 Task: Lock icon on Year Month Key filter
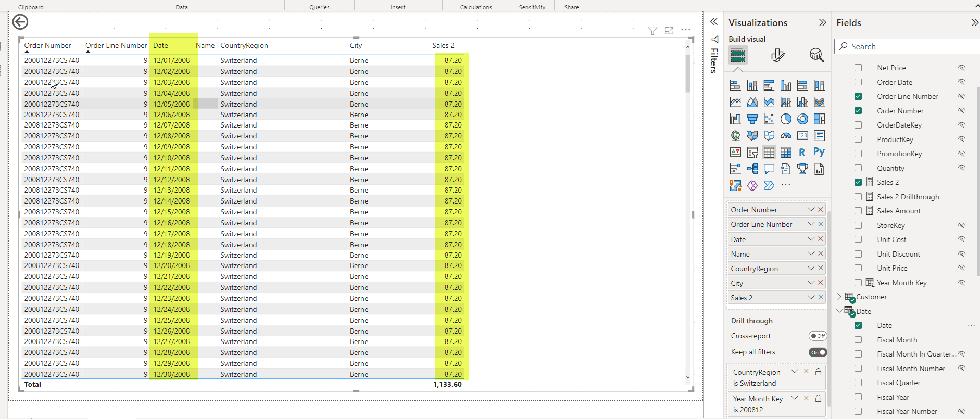click(x=818, y=398)
